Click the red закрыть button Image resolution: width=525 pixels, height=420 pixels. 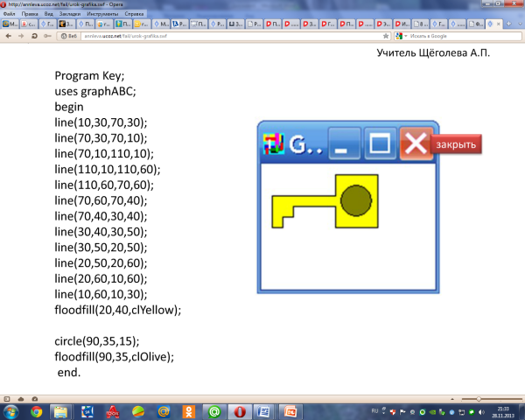456,144
